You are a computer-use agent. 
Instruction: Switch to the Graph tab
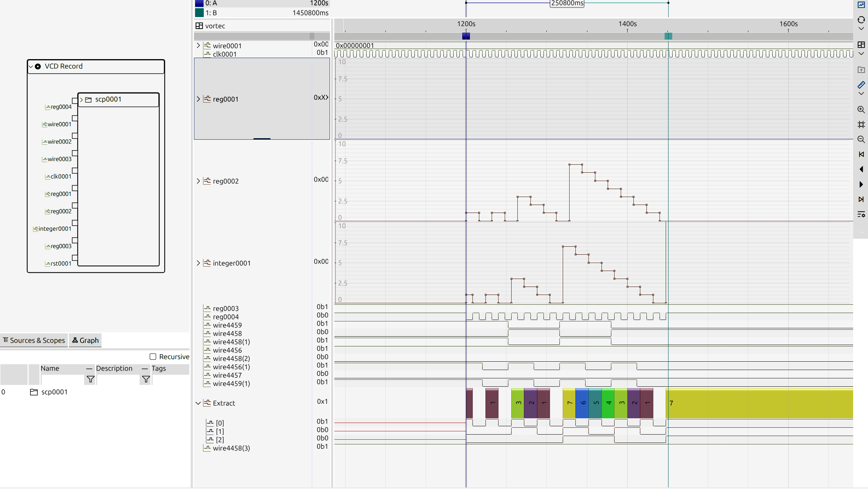pos(86,340)
